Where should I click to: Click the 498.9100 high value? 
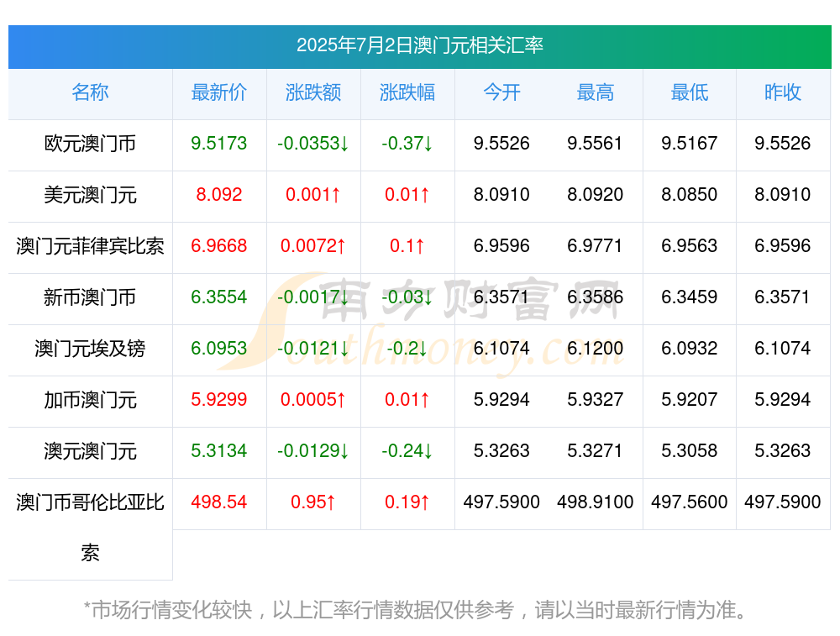pyautogui.click(x=596, y=502)
